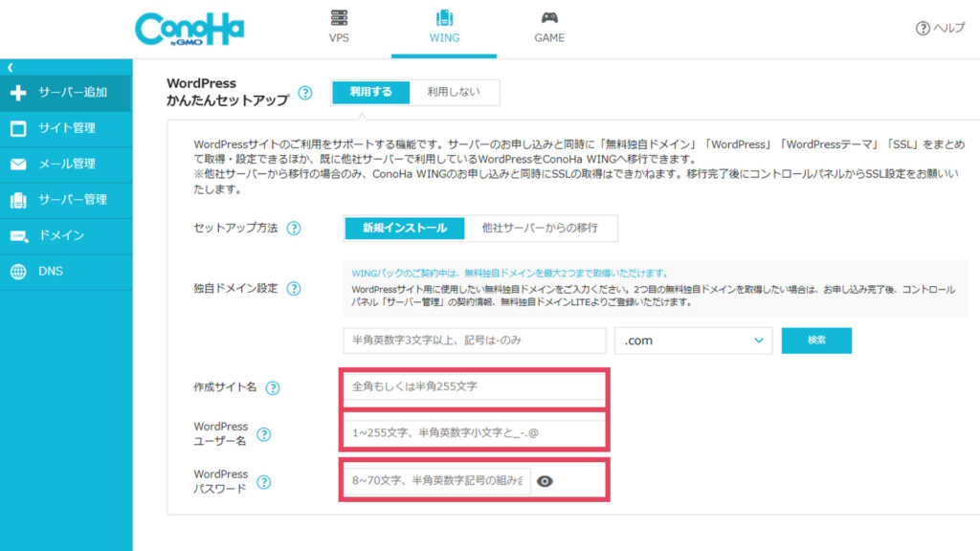Open the ヘルプ help link
Screen dimensions: 980x551
(x=941, y=28)
